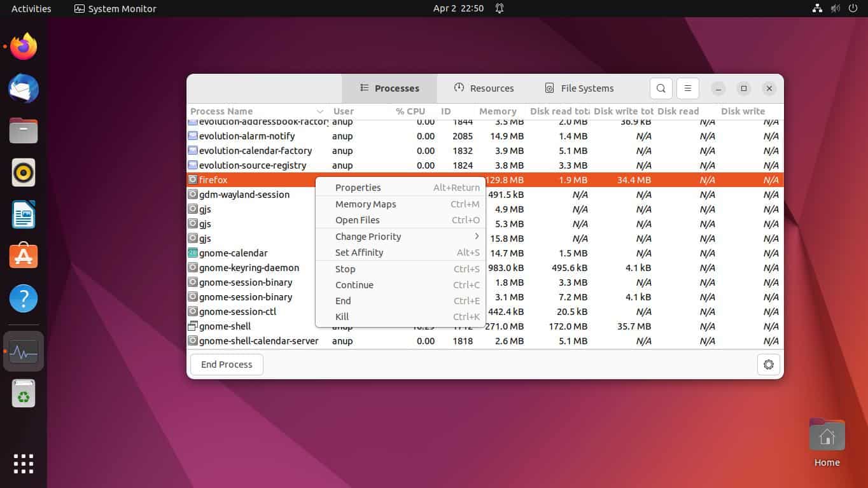This screenshot has width=868, height=488.
Task: Select the gnome-shell process row
Action: (224, 326)
